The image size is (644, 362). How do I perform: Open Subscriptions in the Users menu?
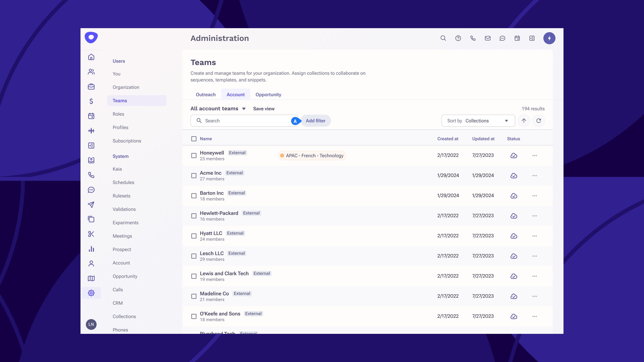127,141
